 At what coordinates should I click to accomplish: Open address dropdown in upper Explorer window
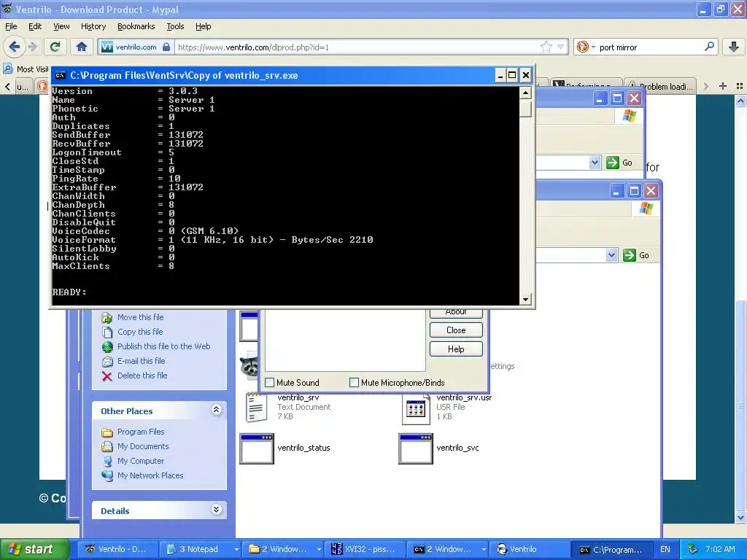(x=595, y=163)
